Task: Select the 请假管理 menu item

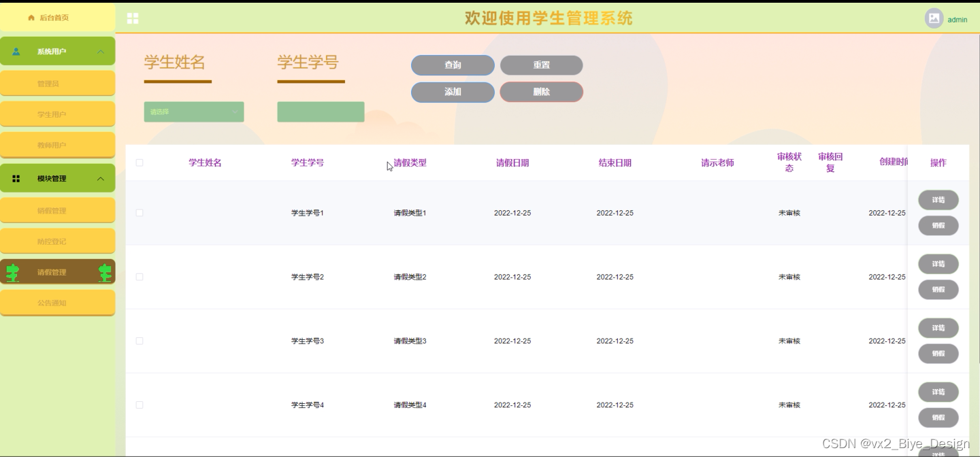Action: point(57,272)
